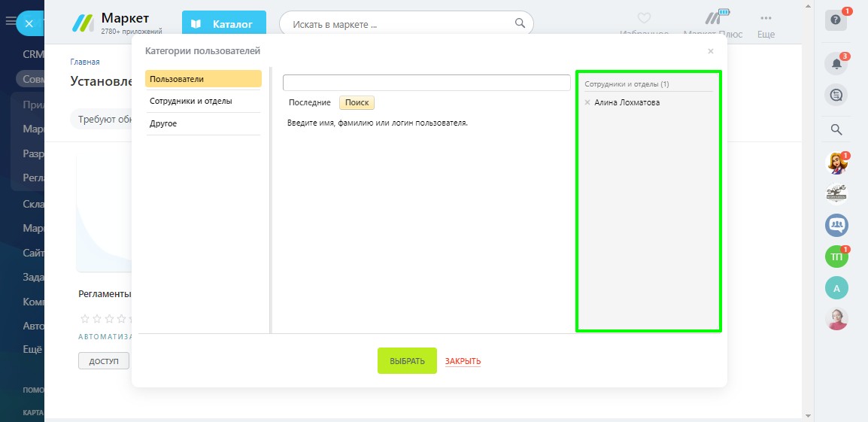Select the Пользователи category tab

tap(203, 79)
